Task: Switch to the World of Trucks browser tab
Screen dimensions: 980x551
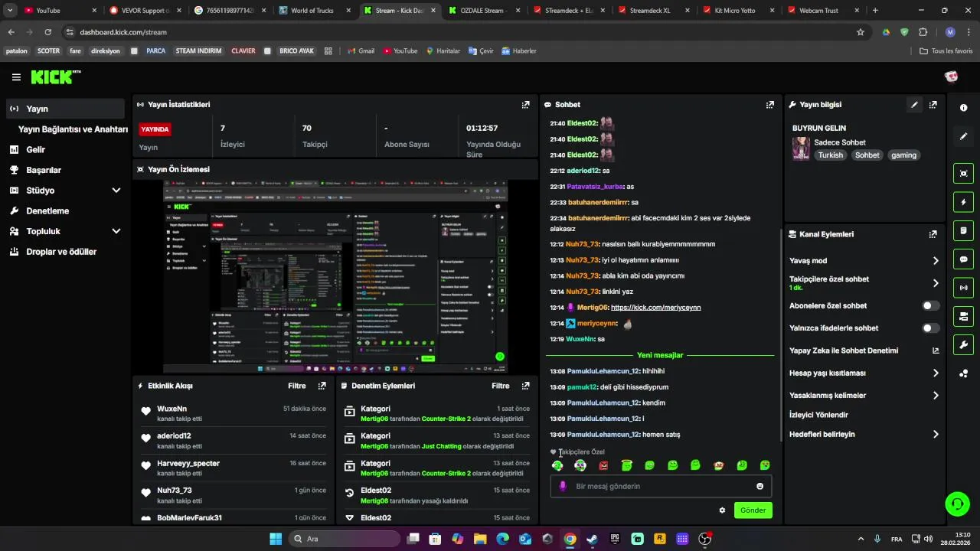Action: coord(312,11)
